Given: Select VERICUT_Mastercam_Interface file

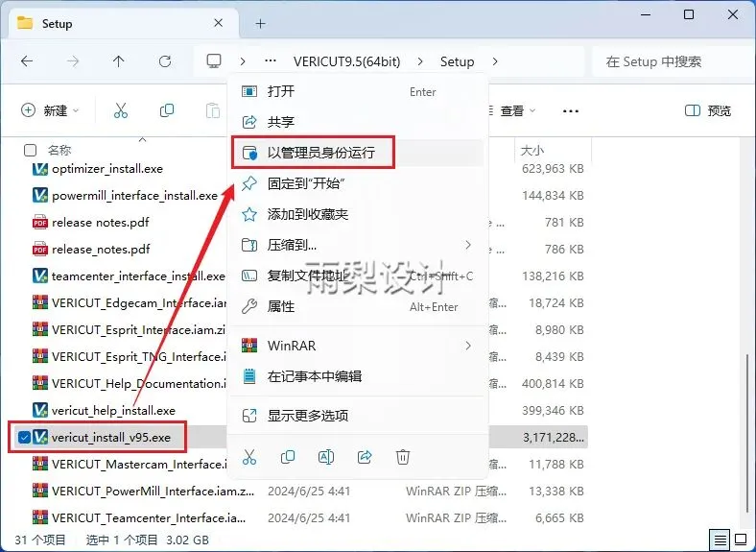Looking at the screenshot, I should coord(139,465).
